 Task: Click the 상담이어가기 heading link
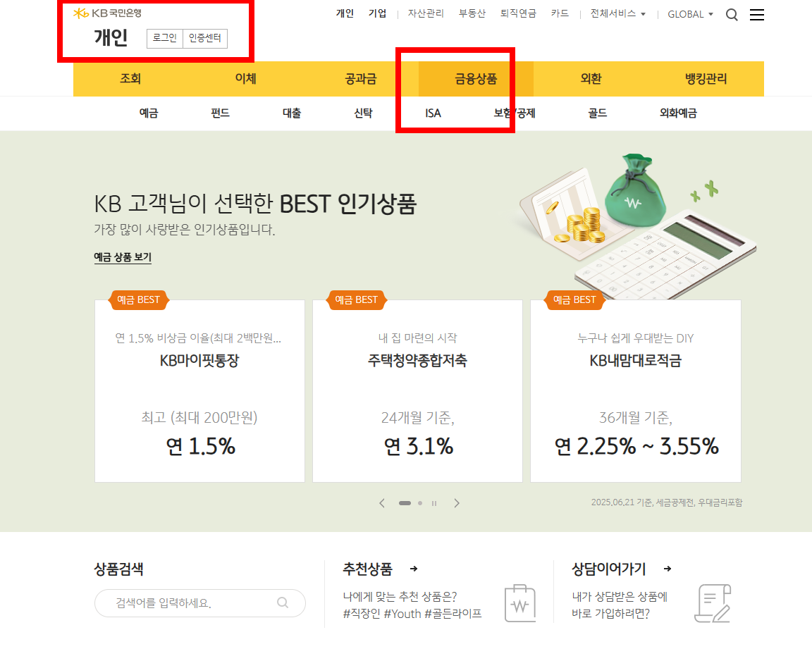click(x=608, y=569)
